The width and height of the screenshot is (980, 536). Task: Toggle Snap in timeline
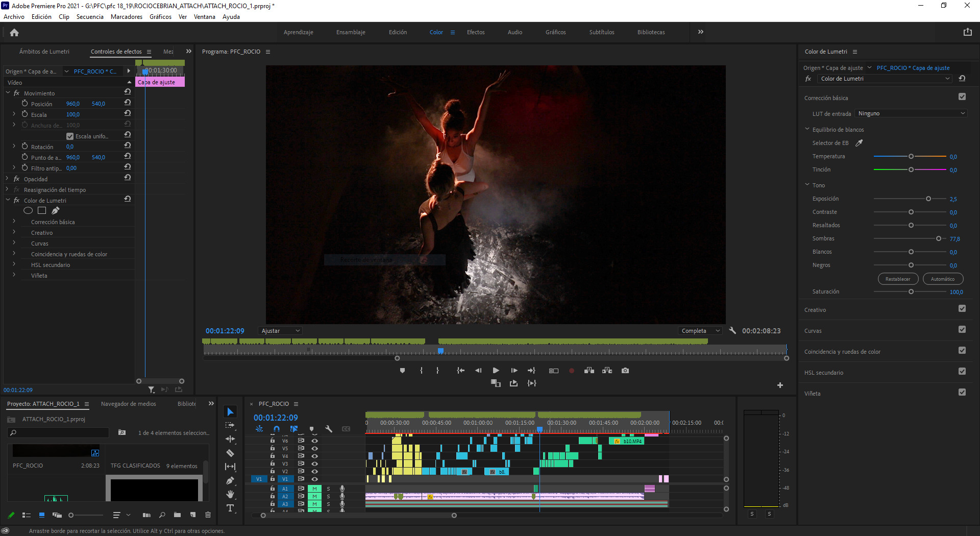click(277, 429)
